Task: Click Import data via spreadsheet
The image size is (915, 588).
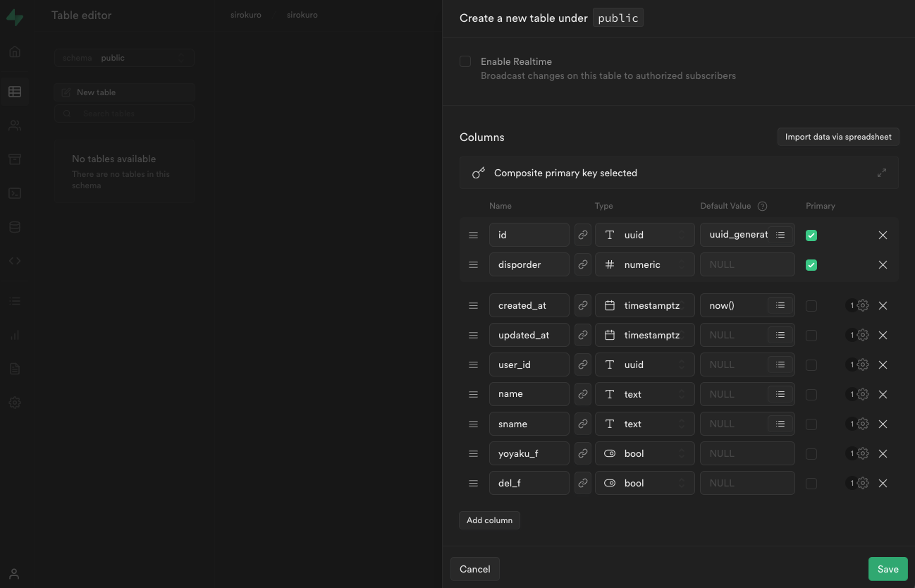Action: pos(838,137)
